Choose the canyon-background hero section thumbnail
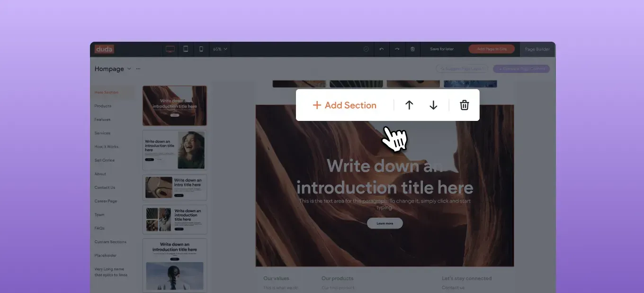The height and width of the screenshot is (293, 644). (175, 106)
